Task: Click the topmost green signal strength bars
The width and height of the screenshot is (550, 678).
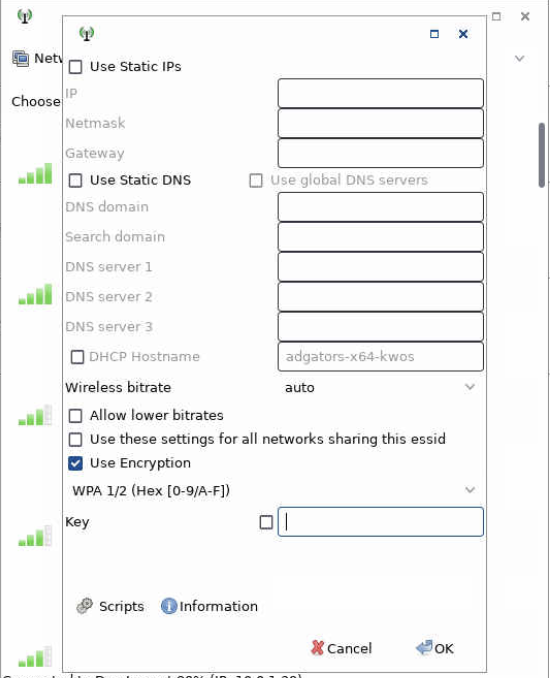Action: tap(35, 174)
